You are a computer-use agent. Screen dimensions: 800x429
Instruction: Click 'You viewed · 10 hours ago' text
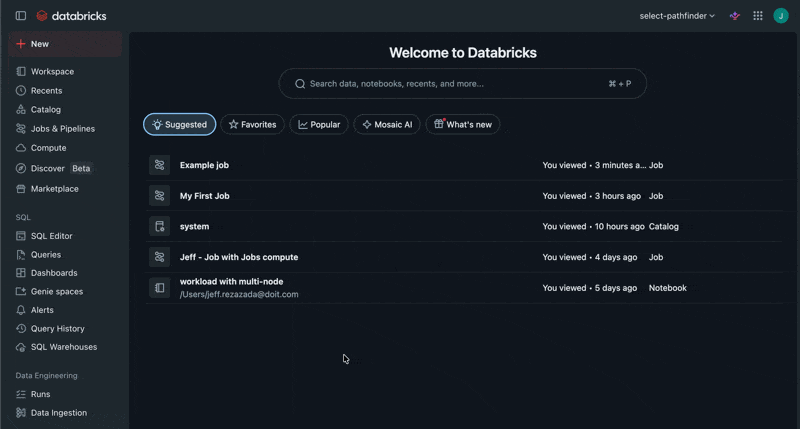(593, 226)
